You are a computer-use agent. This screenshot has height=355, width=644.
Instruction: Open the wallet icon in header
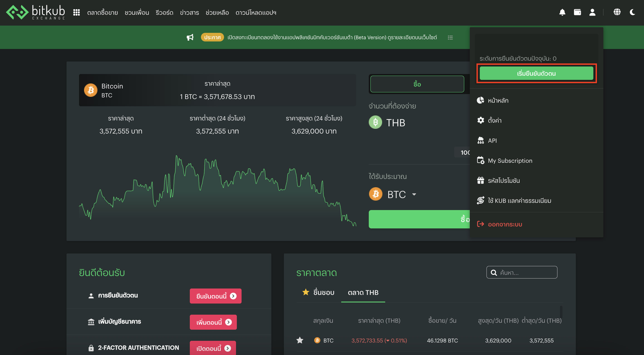click(577, 13)
